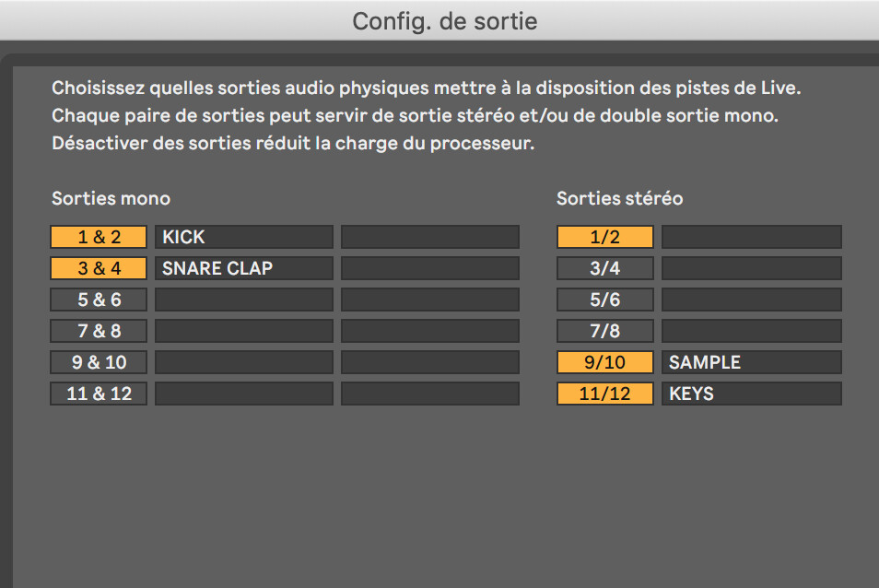The image size is (879, 588).
Task: Disable the 11/12 stereo output
Action: click(x=605, y=394)
